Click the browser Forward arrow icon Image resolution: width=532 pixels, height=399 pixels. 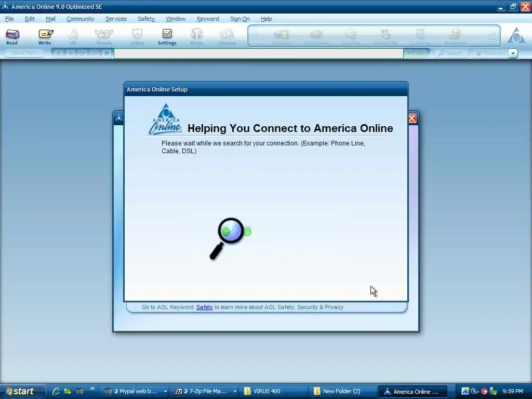click(70, 54)
